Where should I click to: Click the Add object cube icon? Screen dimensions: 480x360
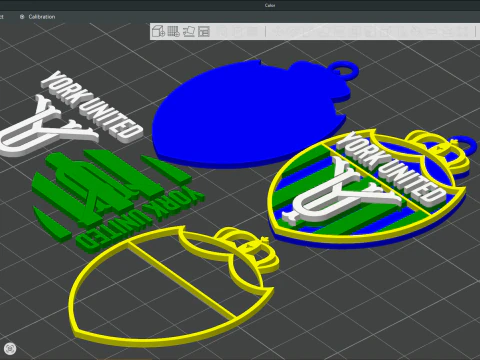[x=158, y=31]
